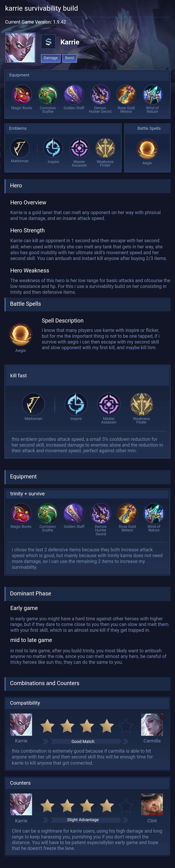
Task: Click Carmilla's portrait in the Compatibility section
Action: (152, 725)
